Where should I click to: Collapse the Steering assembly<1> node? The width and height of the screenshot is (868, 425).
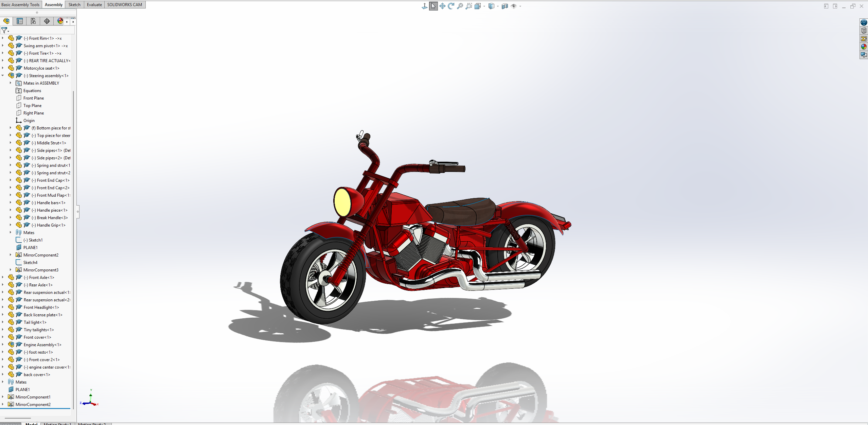point(3,75)
